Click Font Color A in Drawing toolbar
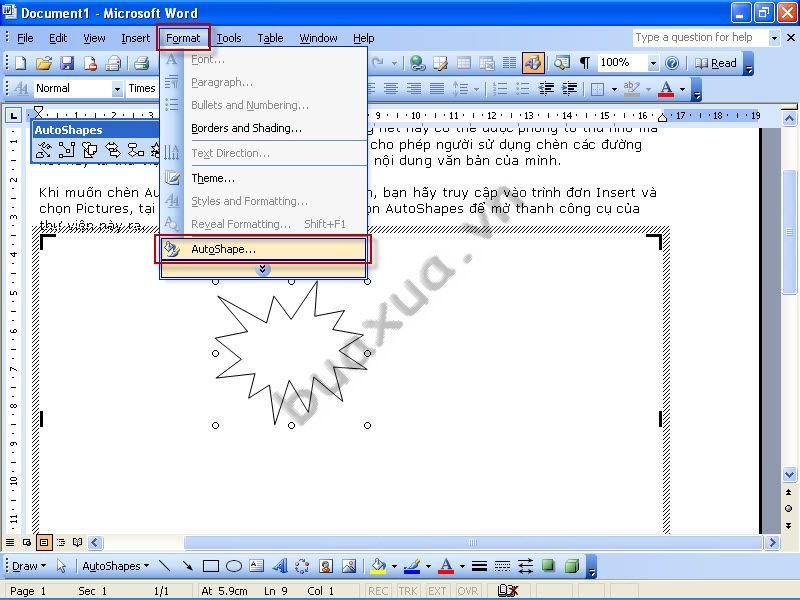The height and width of the screenshot is (600, 800). tap(446, 566)
